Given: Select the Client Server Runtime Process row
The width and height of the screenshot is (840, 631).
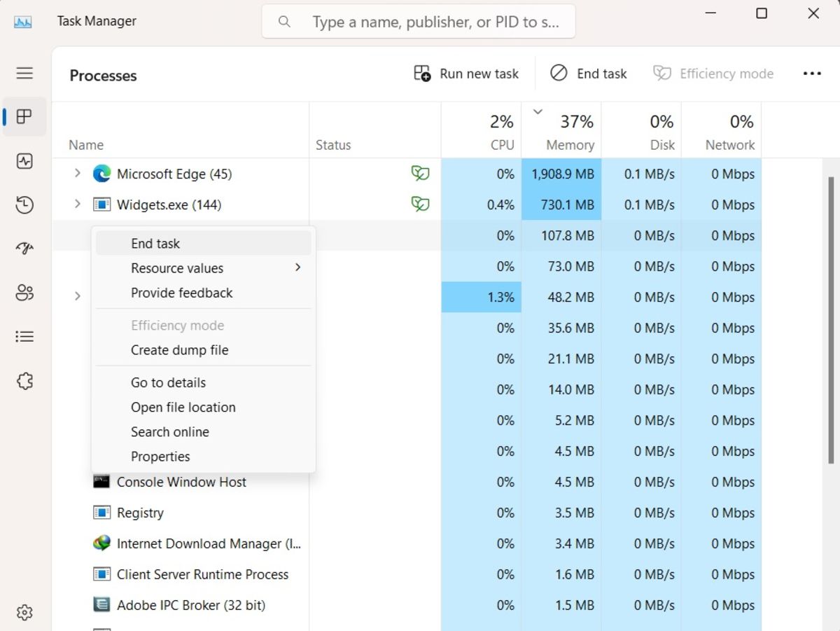Looking at the screenshot, I should [x=407, y=574].
